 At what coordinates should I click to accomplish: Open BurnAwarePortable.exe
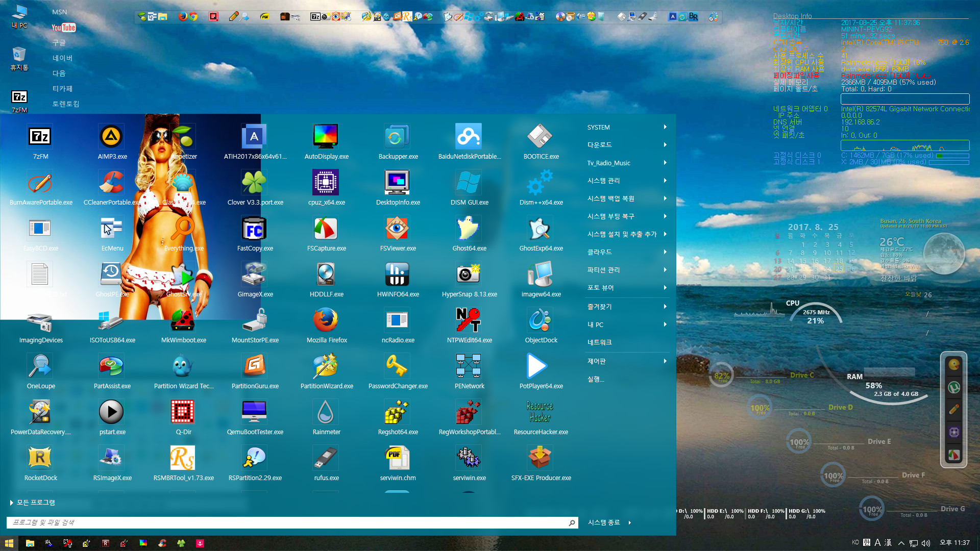tap(40, 188)
